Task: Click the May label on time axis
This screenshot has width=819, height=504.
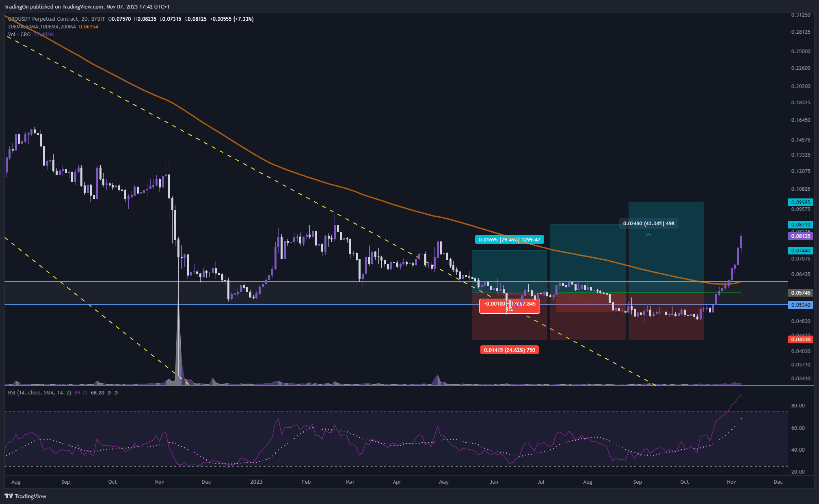Action: click(x=444, y=482)
